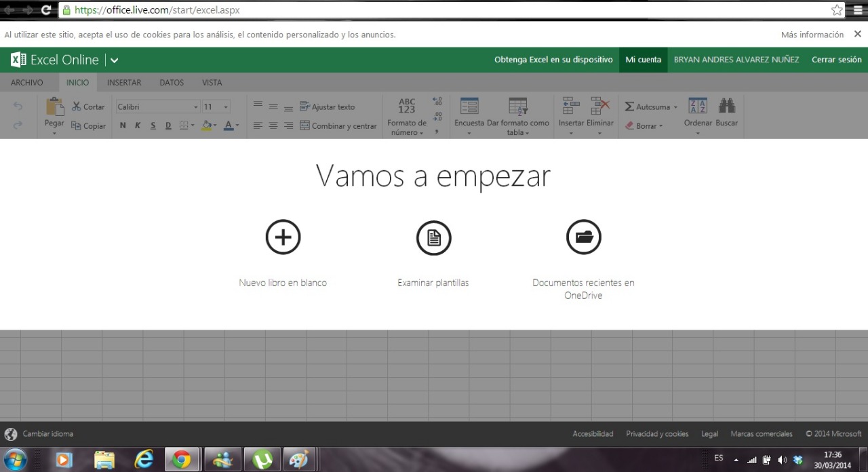
Task: Create a new blank workbook with plus icon
Action: pyautogui.click(x=283, y=237)
